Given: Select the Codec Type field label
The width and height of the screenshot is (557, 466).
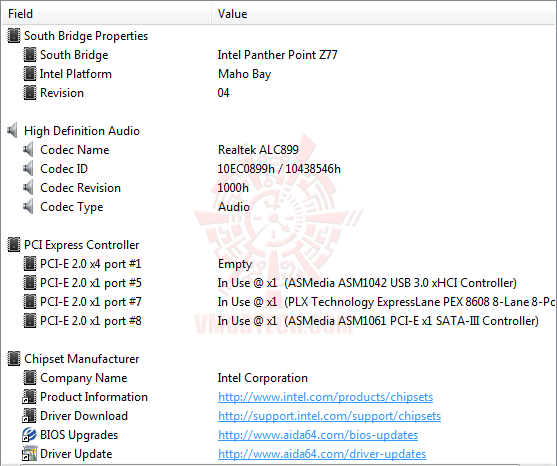Looking at the screenshot, I should tap(71, 207).
